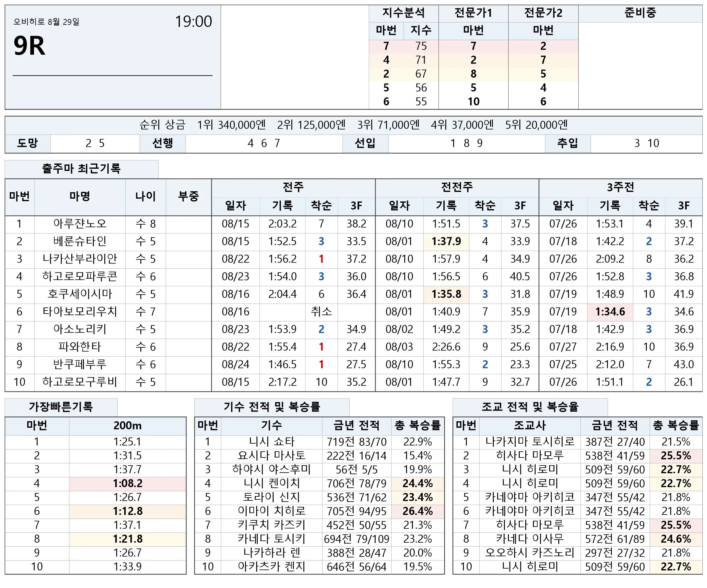Click the highlighted record 1:37.9

pos(446,241)
